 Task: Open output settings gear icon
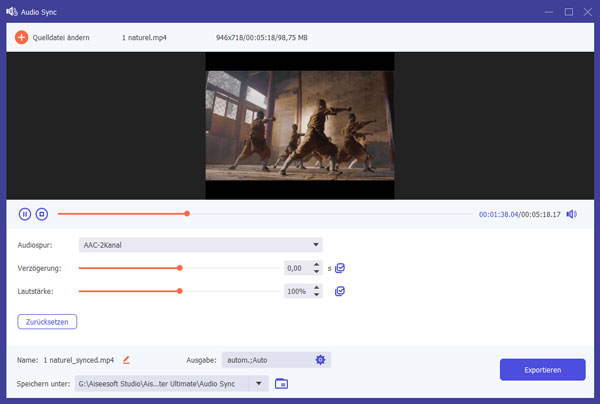[320, 360]
